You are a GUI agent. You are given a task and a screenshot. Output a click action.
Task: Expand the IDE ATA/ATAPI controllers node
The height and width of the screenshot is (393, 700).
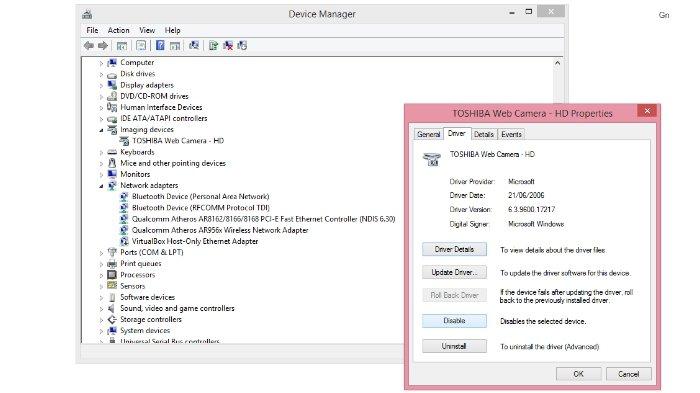point(101,119)
